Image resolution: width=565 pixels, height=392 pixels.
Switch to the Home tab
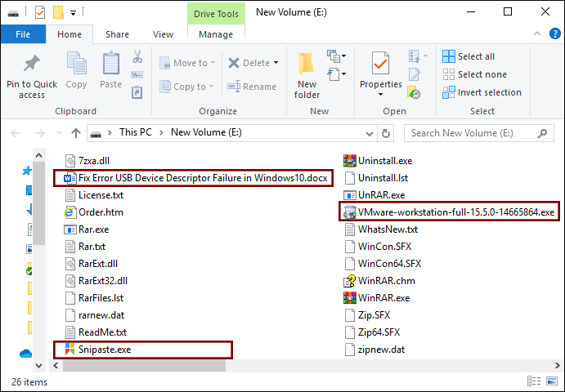point(70,34)
